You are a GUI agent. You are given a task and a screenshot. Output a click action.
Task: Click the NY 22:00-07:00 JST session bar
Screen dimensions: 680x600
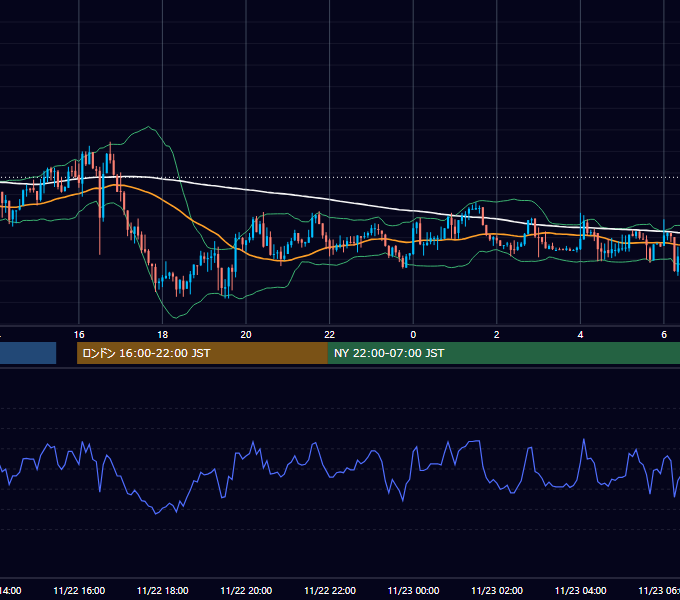(x=503, y=353)
